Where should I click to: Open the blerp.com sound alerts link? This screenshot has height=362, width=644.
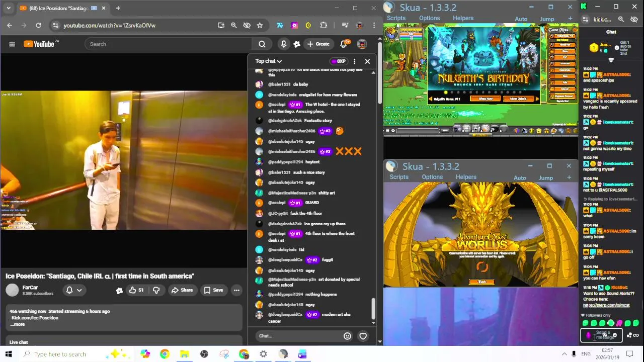click(x=606, y=305)
